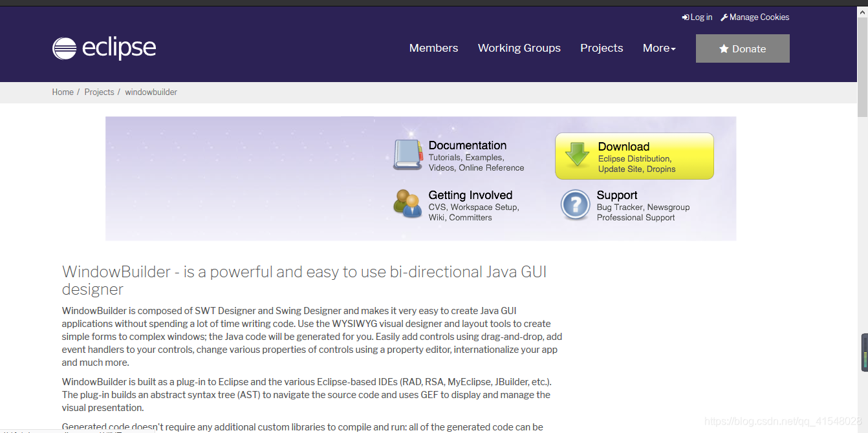Open the Support heading link
Screen dimensions: 868x433
(616, 195)
